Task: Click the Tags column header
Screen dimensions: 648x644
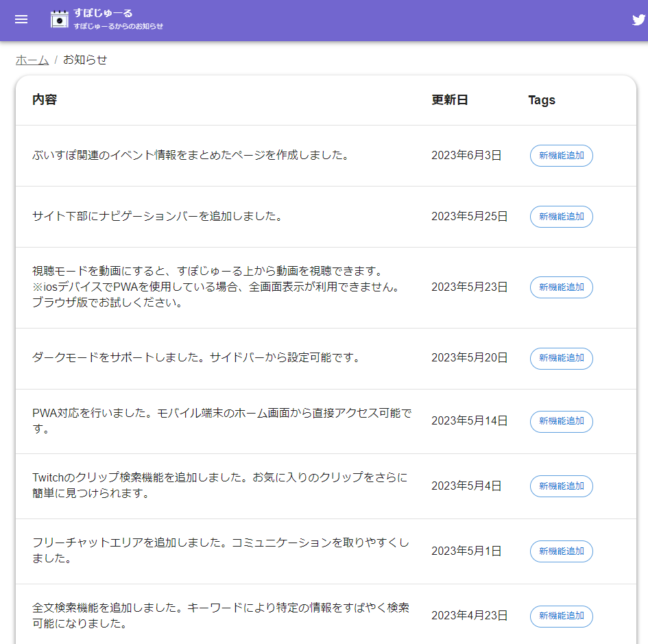Action: [x=541, y=100]
